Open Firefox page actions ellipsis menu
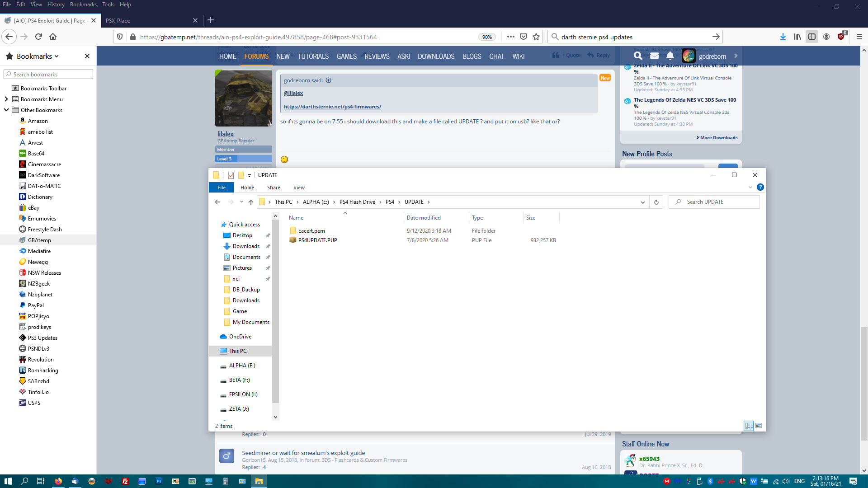The height and width of the screenshot is (488, 868). click(x=511, y=37)
